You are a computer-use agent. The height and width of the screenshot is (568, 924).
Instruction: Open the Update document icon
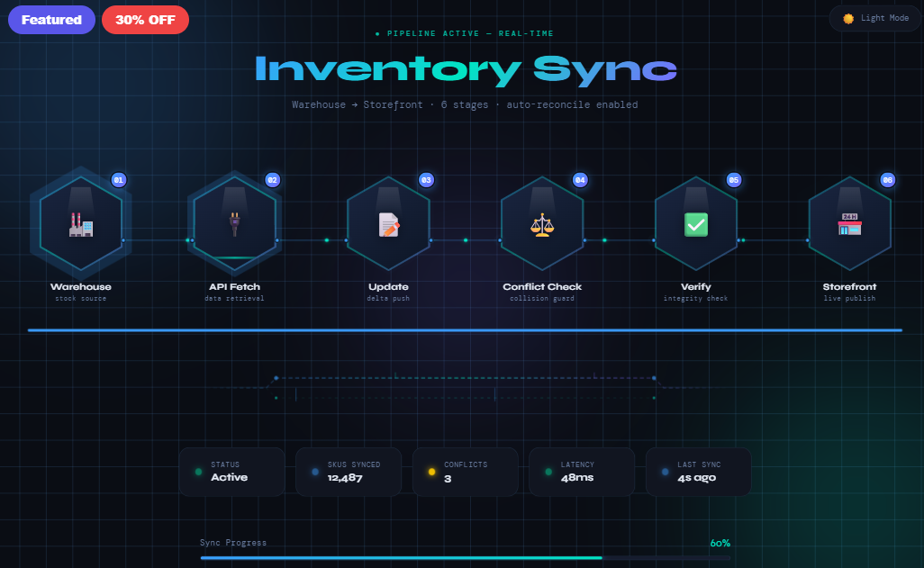[388, 223]
